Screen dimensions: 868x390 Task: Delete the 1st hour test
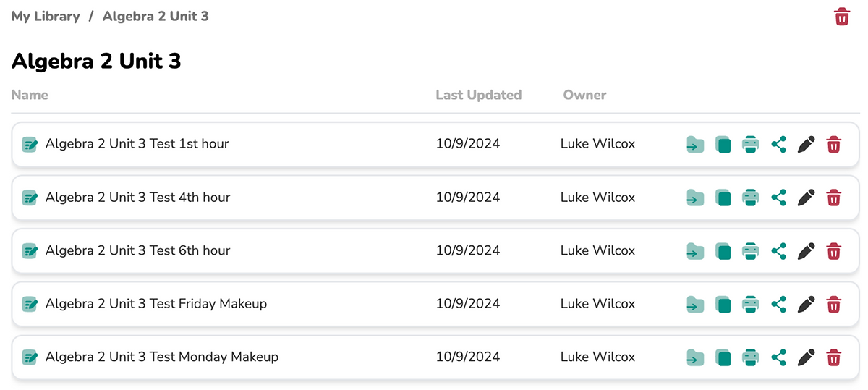[x=833, y=145]
